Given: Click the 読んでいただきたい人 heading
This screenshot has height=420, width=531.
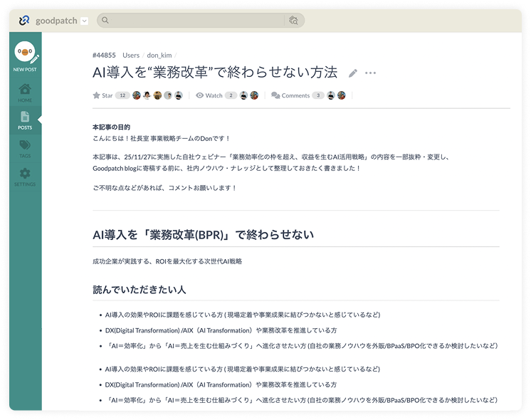Looking at the screenshot, I should (140, 290).
